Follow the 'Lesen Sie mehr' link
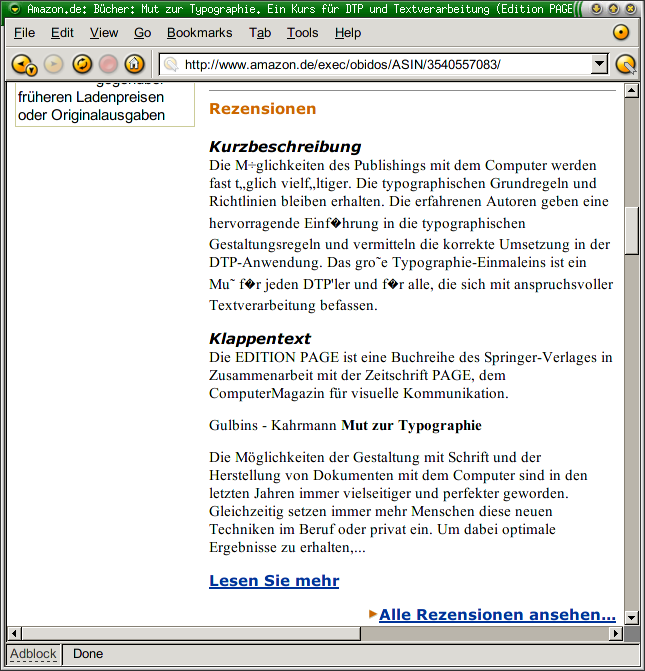645x671 pixels. pos(274,581)
